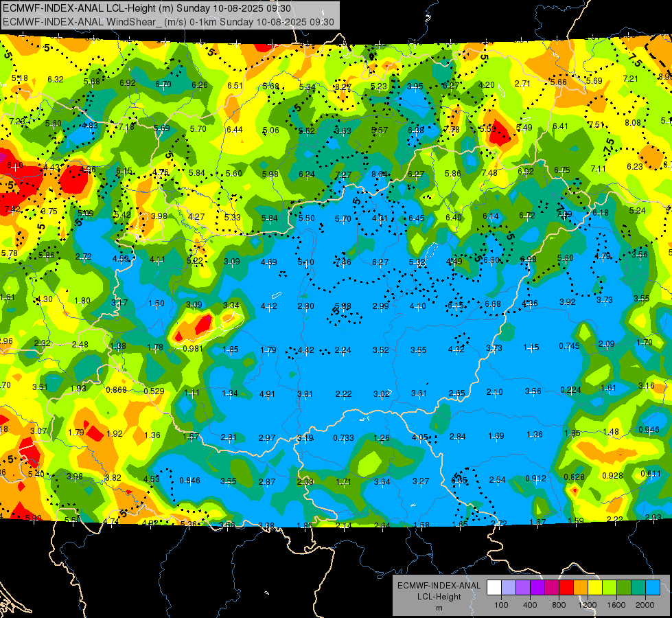Click the wind shear value 3.81

pos(305,393)
